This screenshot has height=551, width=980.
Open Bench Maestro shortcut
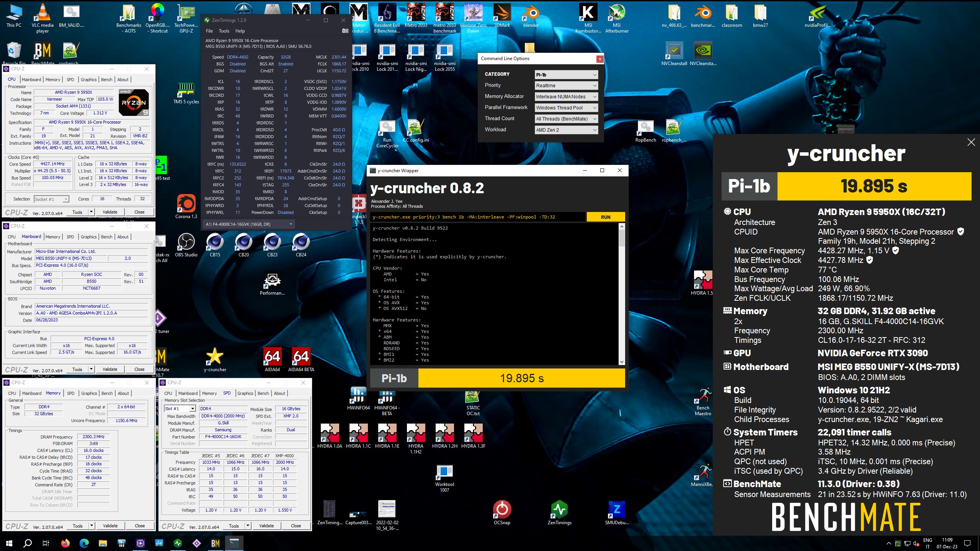(703, 401)
